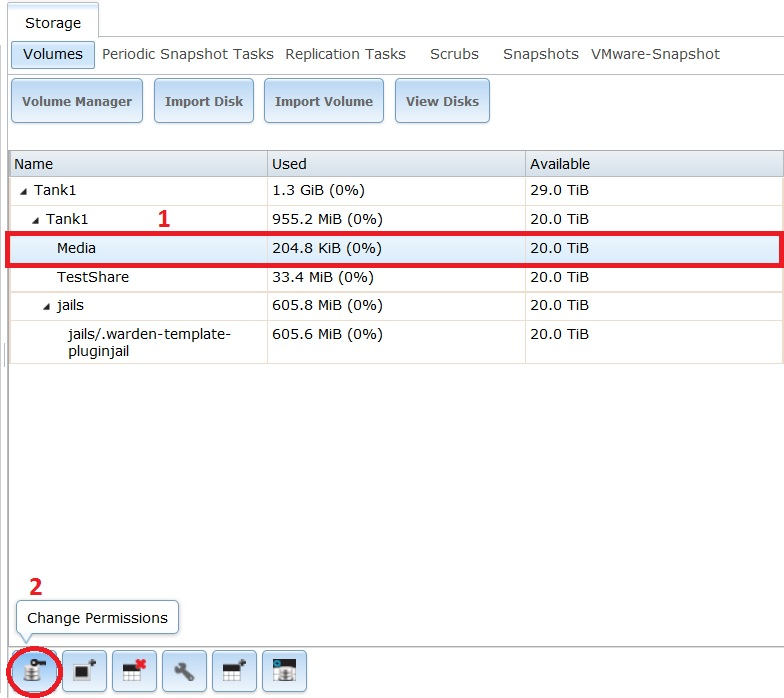Click the Create Snapshot icon
784x698 pixels.
pyautogui.click(x=84, y=671)
